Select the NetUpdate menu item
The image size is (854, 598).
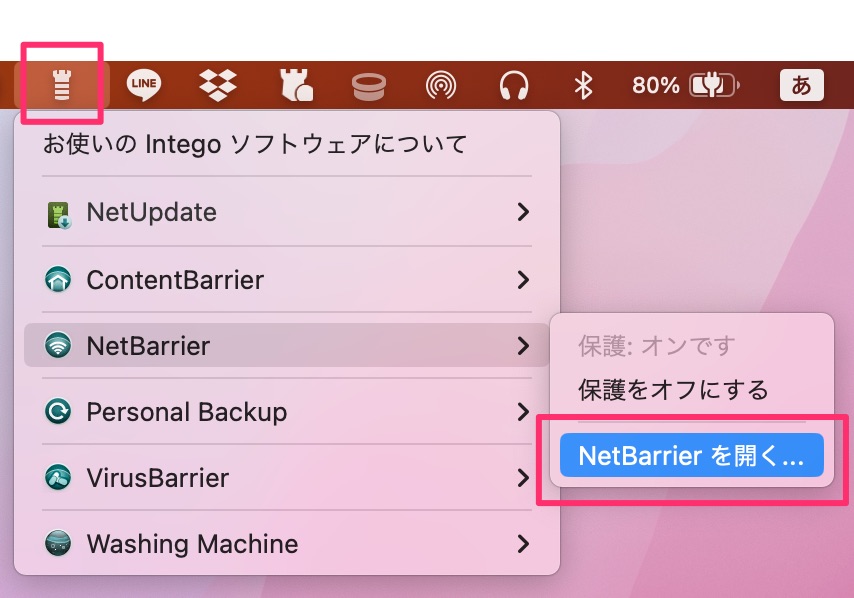point(286,212)
